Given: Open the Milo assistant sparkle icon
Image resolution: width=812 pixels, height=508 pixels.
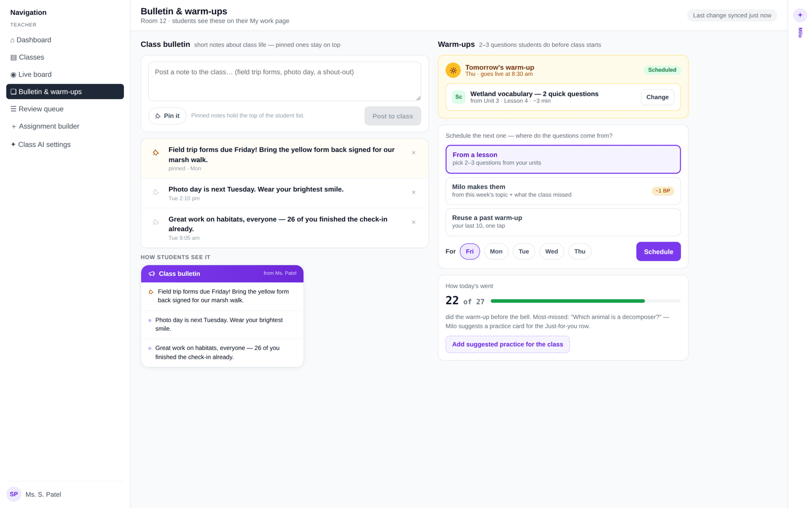Looking at the screenshot, I should (800, 15).
